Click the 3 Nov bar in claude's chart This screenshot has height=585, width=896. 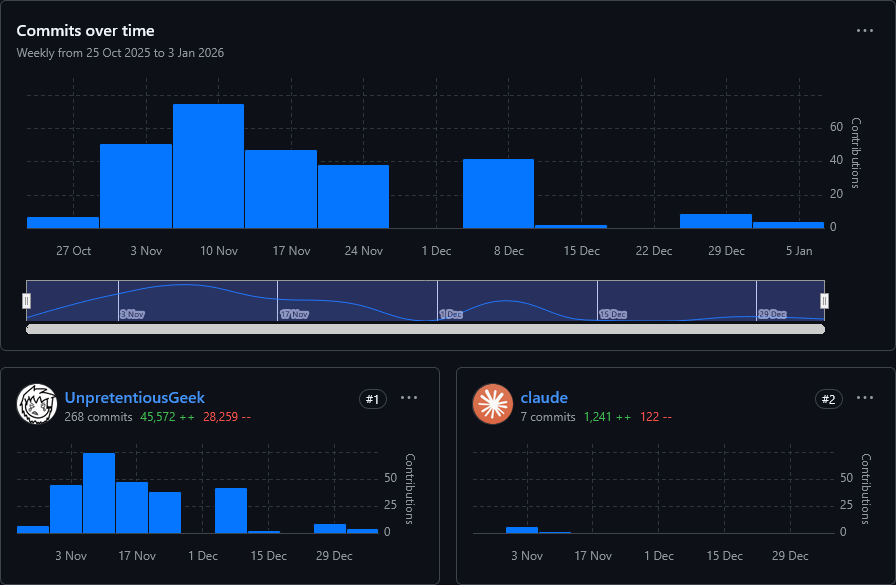click(x=521, y=529)
